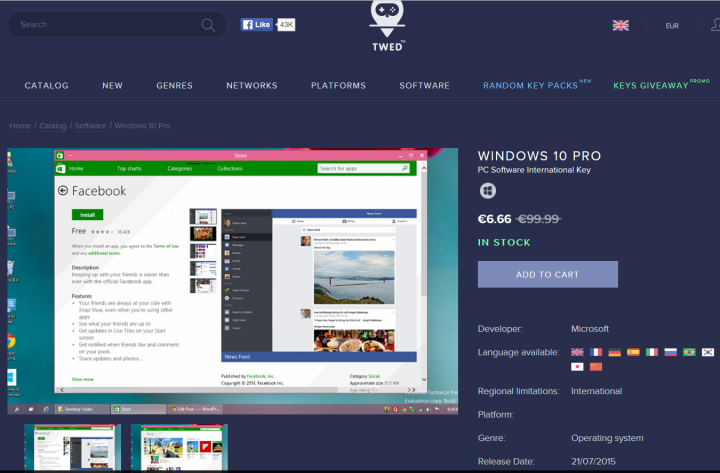This screenshot has width=720, height=473.
Task: Click the Chinese language flag
Action: point(596,367)
